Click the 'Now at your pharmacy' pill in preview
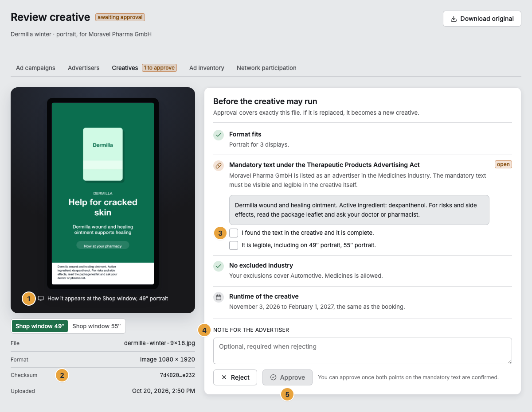 (x=103, y=245)
